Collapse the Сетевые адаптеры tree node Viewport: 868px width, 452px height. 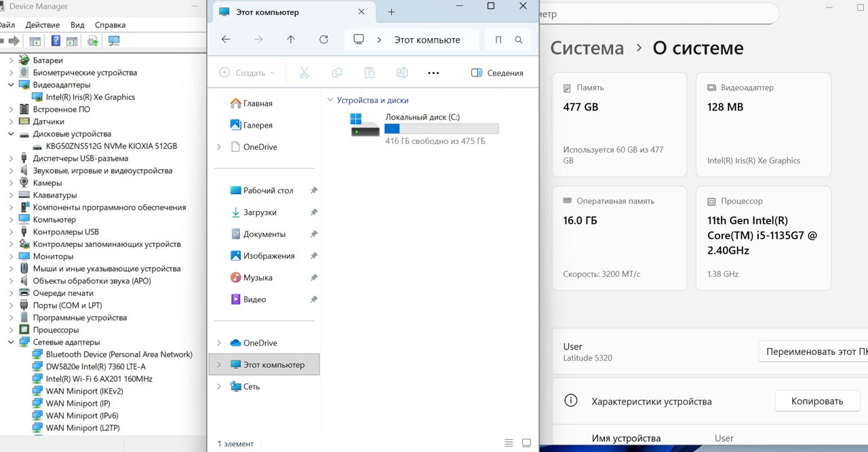(11, 342)
